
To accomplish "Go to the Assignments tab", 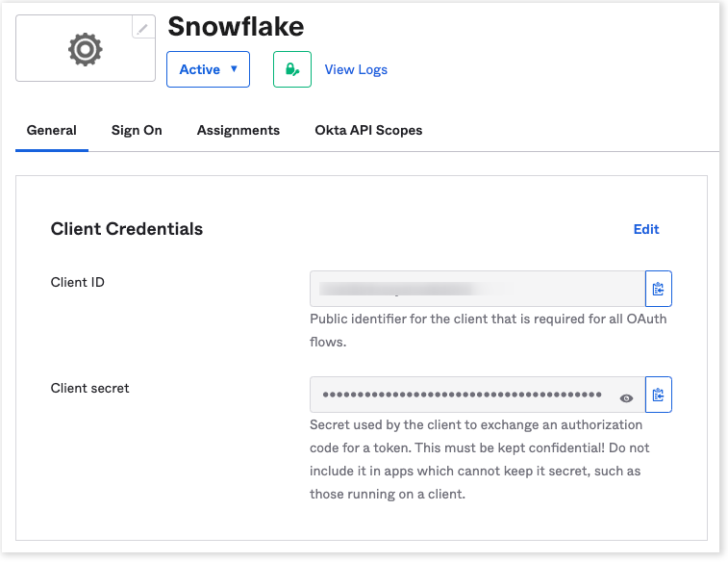I will [238, 130].
